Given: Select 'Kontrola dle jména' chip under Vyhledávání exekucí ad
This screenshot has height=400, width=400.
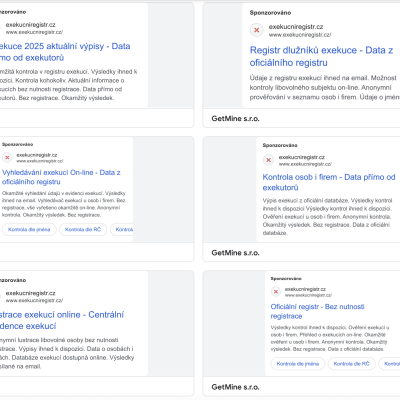Looking at the screenshot, I should point(29,229).
